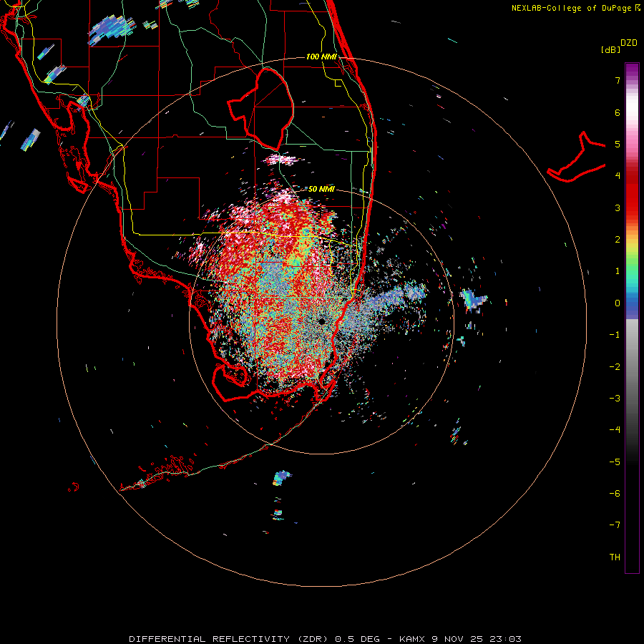This screenshot has height=644, width=644.
Task: Click the 100 NMI range ring label
Action: [x=321, y=57]
